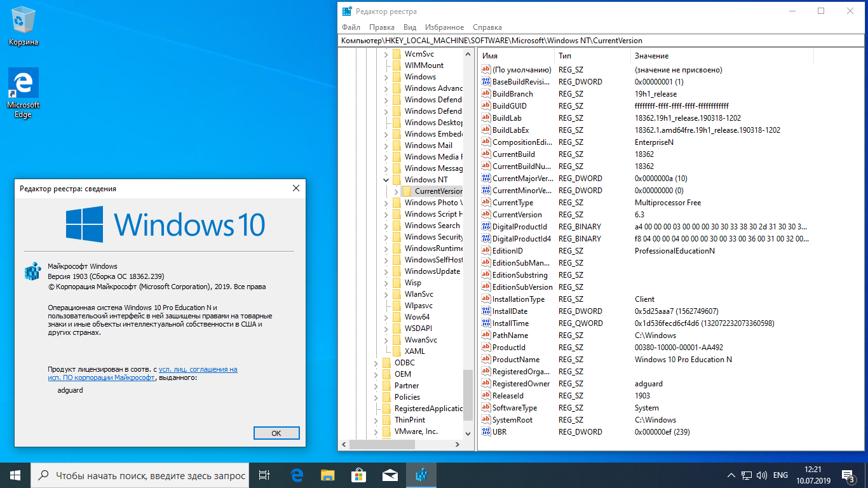Select the UBR DWORD value icon
Screen dimensions: 868x488
pyautogui.click(x=486, y=432)
